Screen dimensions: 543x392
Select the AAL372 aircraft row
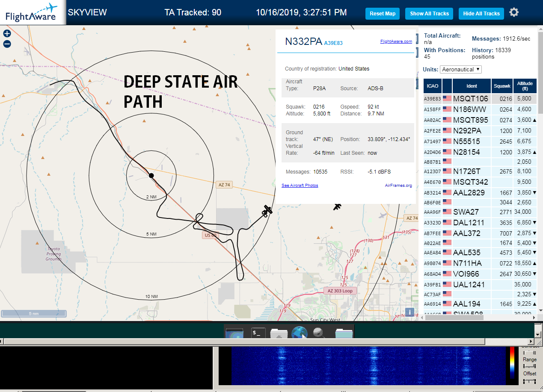pos(479,233)
